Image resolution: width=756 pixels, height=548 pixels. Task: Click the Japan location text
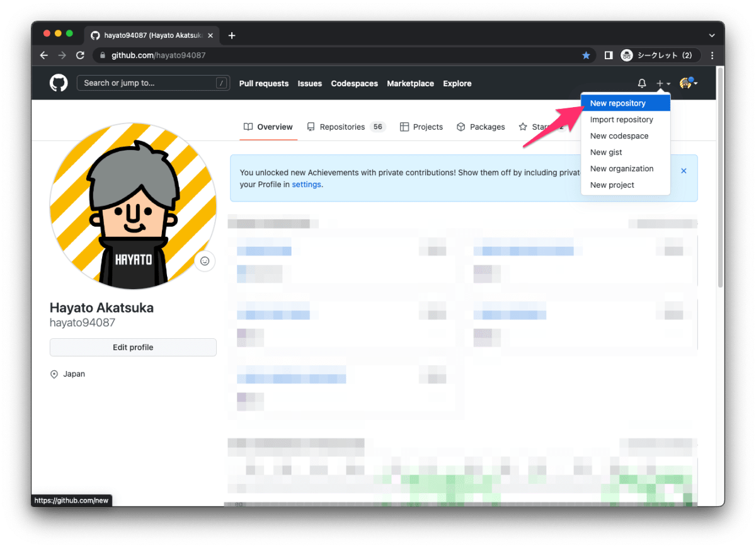pos(74,374)
